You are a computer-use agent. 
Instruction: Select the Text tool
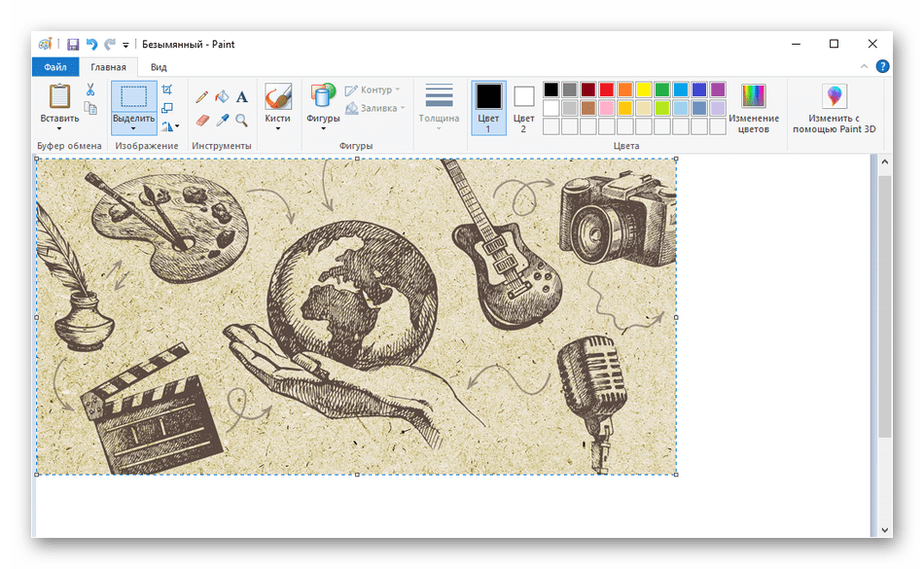tap(242, 97)
